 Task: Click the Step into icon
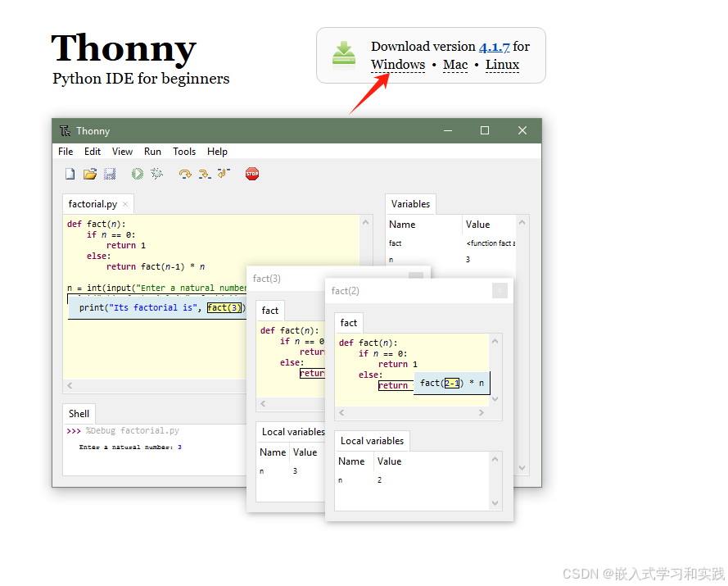click(205, 174)
